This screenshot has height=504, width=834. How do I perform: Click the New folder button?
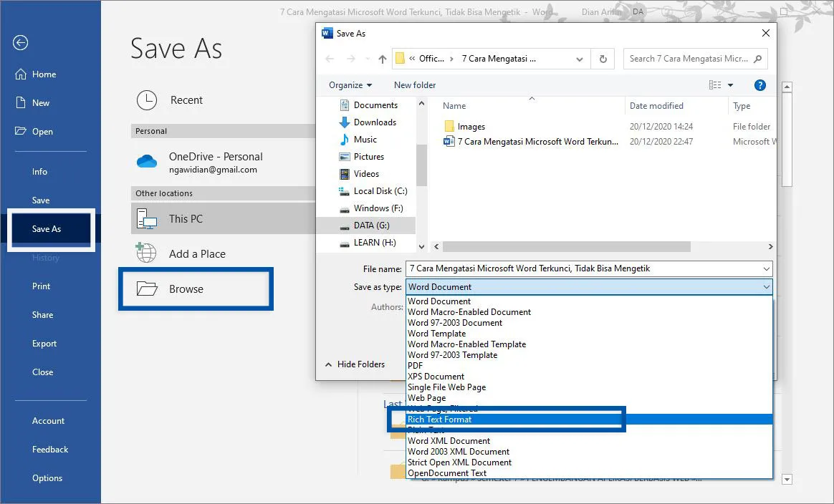pyautogui.click(x=414, y=84)
